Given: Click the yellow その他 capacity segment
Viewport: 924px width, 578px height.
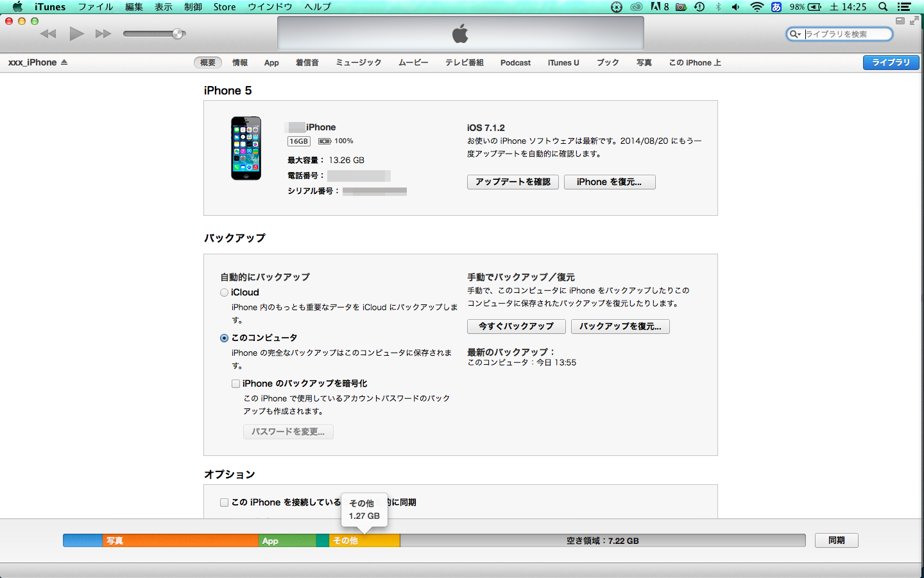Looking at the screenshot, I should 364,541.
